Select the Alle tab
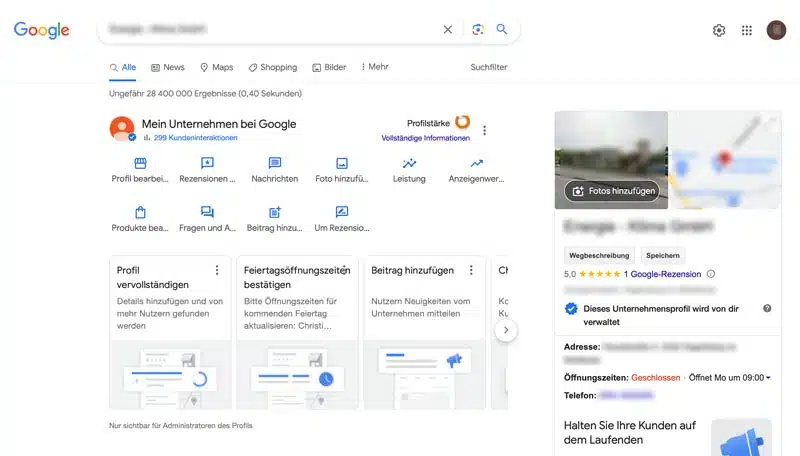800x456 pixels. click(123, 67)
